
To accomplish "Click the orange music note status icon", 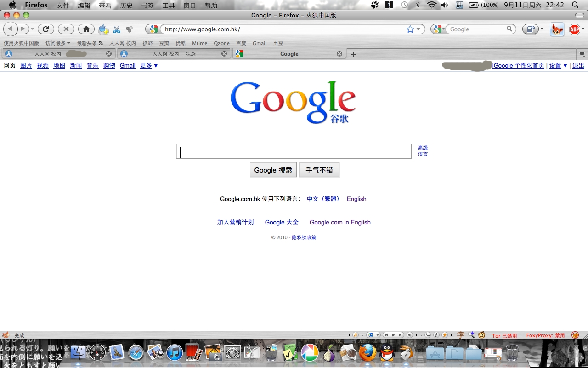I will (355, 335).
